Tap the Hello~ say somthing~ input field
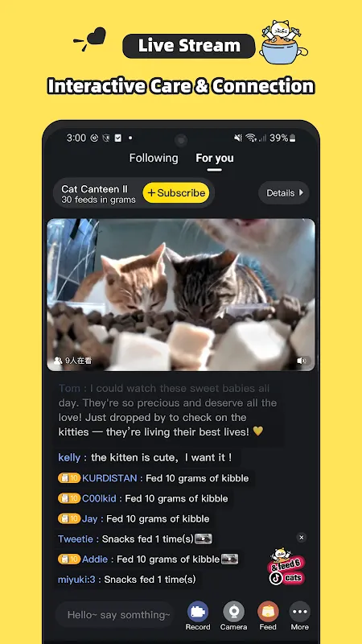 118,615
